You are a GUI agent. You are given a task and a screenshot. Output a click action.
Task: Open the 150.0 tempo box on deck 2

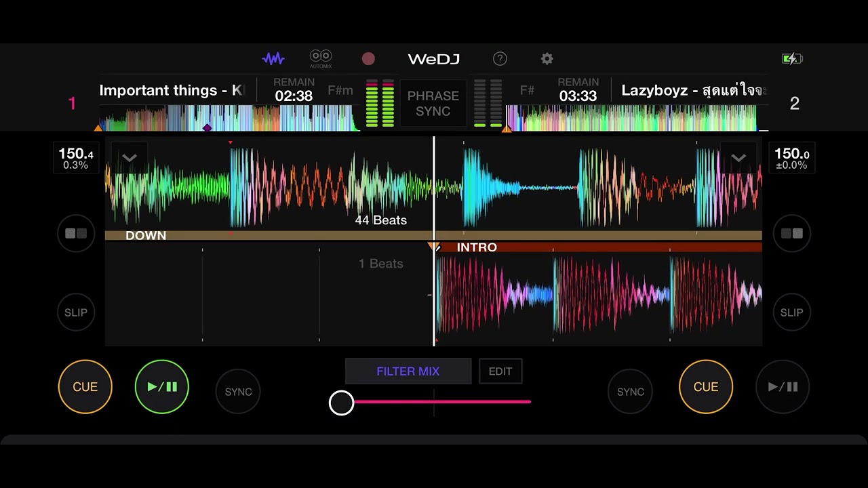[792, 158]
